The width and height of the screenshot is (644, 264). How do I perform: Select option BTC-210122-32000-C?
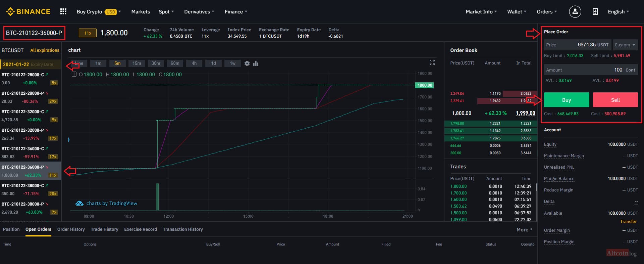pyautogui.click(x=30, y=116)
